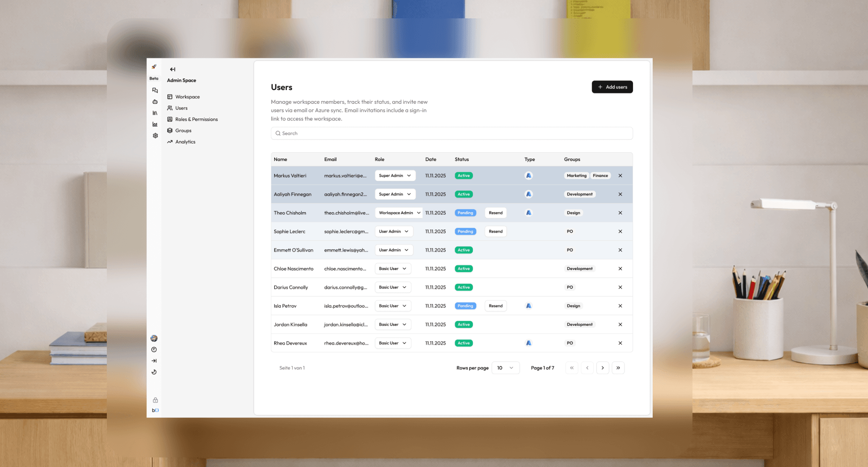The width and height of the screenshot is (868, 467).
Task: Click the Search users input field
Action: pos(452,133)
